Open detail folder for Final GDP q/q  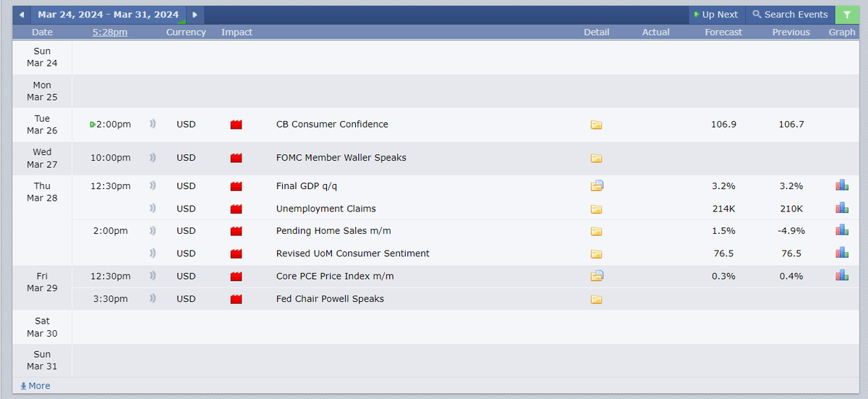(x=597, y=186)
